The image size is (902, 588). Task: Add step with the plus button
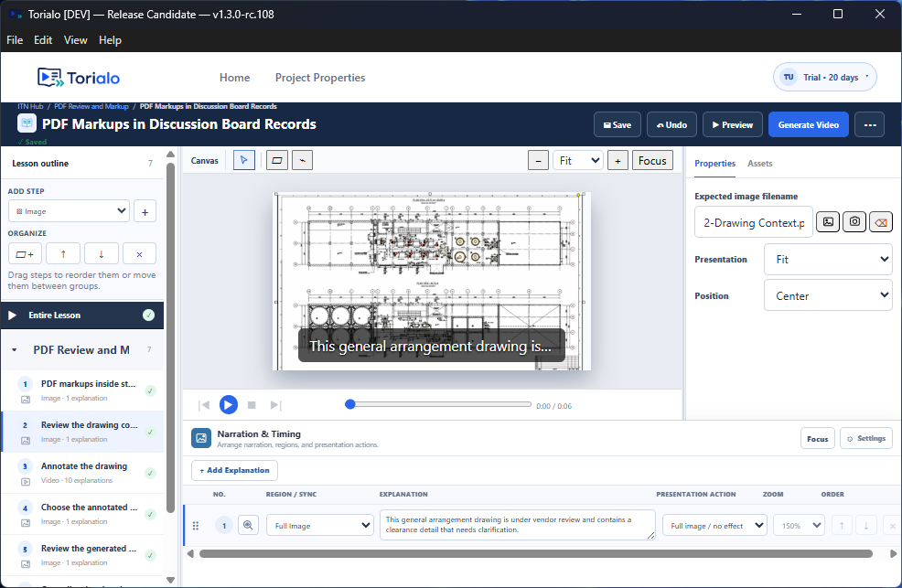click(x=145, y=211)
